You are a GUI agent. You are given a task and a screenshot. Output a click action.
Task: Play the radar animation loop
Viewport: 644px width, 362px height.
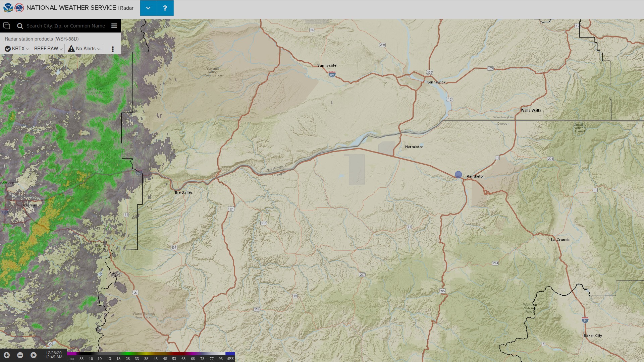point(34,355)
